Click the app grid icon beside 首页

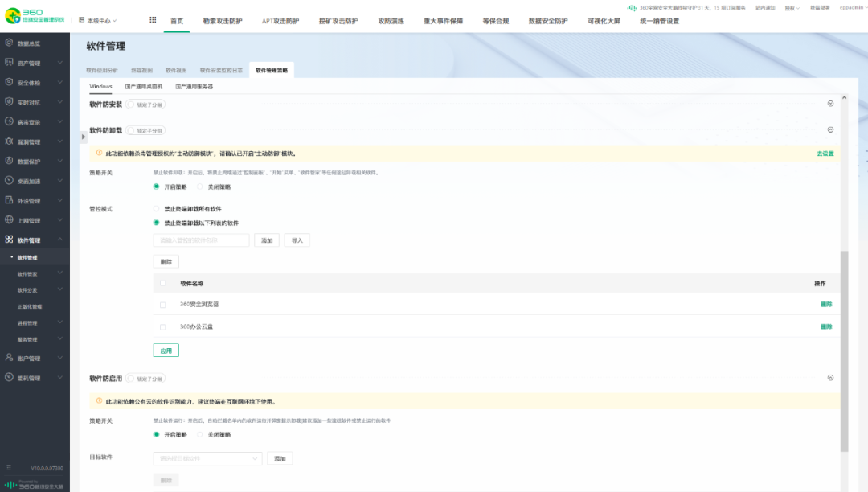(x=154, y=18)
